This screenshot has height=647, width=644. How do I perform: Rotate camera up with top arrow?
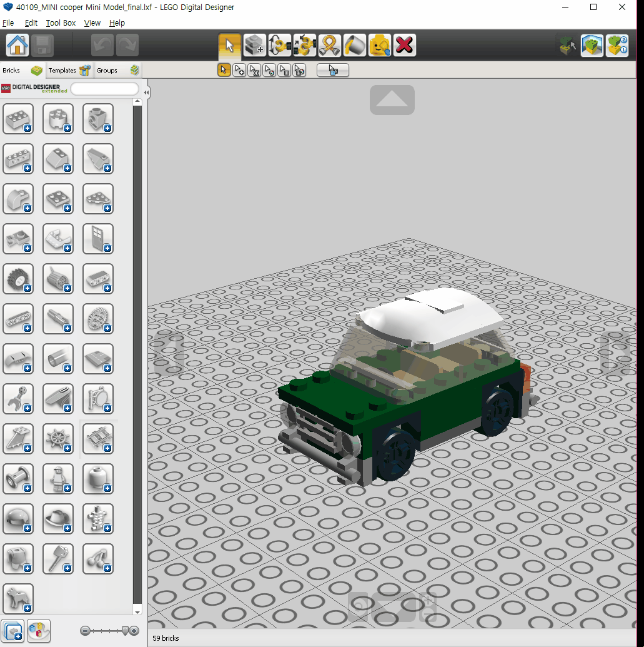[x=392, y=100]
